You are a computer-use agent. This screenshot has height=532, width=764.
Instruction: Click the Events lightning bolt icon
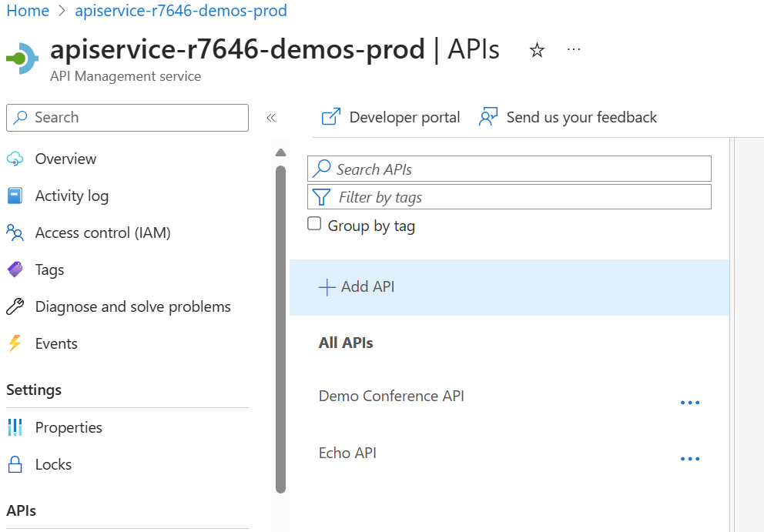click(15, 343)
